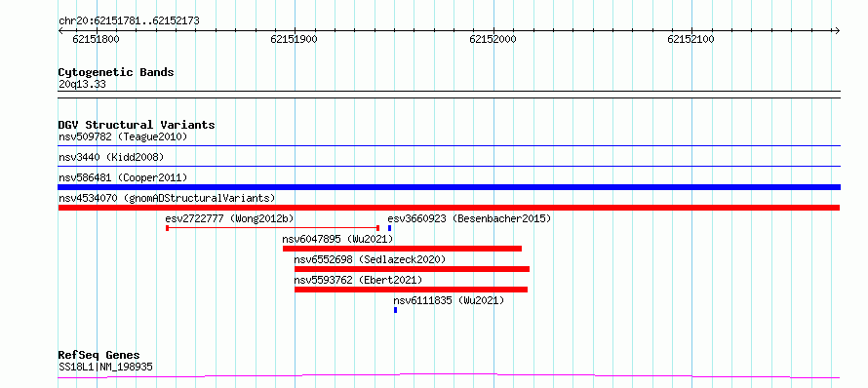The width and height of the screenshot is (868, 388).
Task: Click the thin blue Teague2010 variant line
Action: [x=449, y=145]
